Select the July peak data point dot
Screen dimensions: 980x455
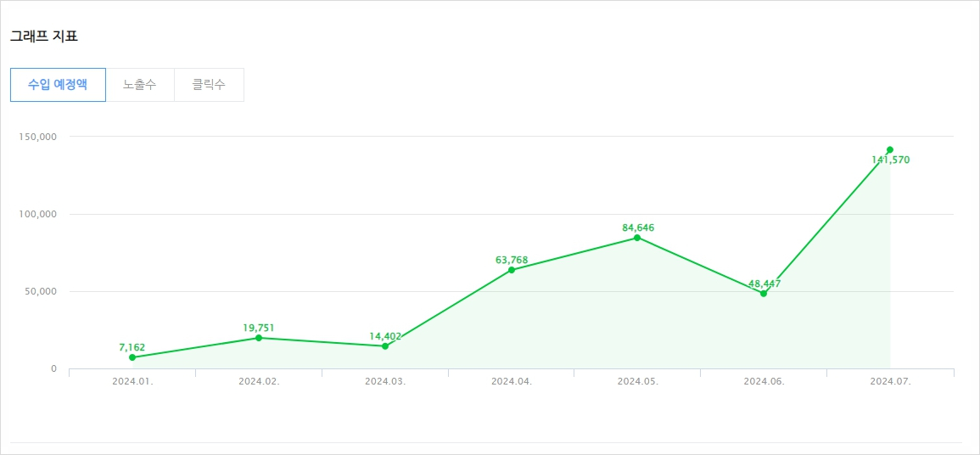890,149
